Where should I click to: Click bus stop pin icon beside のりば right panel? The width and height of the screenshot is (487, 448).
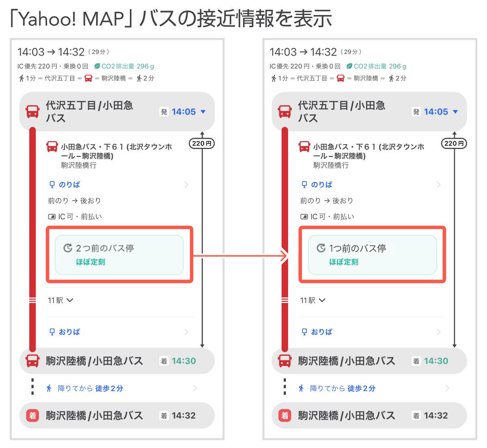click(x=304, y=185)
